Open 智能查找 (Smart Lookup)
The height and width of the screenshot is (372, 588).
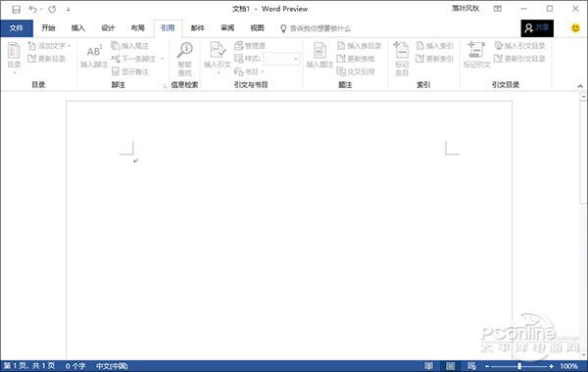pyautogui.click(x=185, y=59)
